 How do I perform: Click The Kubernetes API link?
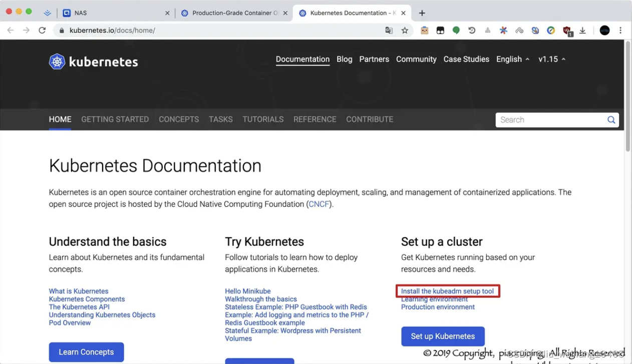pos(79,307)
